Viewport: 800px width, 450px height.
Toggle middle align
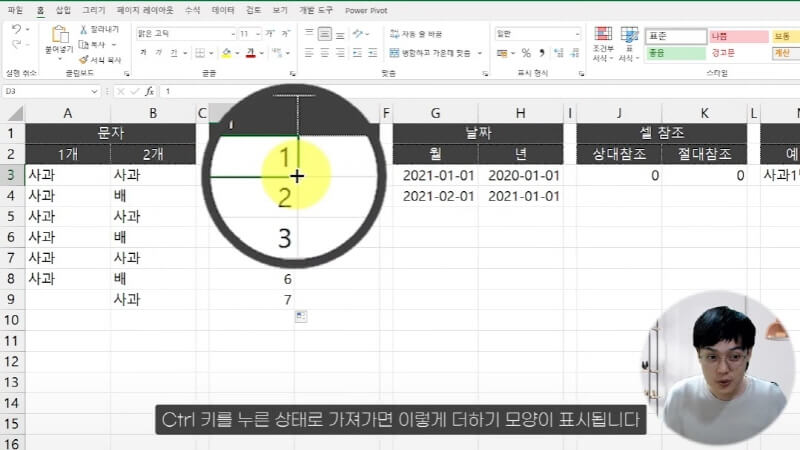coord(324,34)
